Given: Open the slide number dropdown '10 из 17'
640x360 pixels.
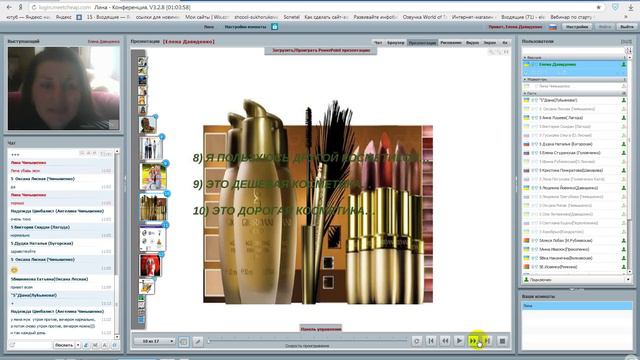Looking at the screenshot, I should click(x=155, y=341).
